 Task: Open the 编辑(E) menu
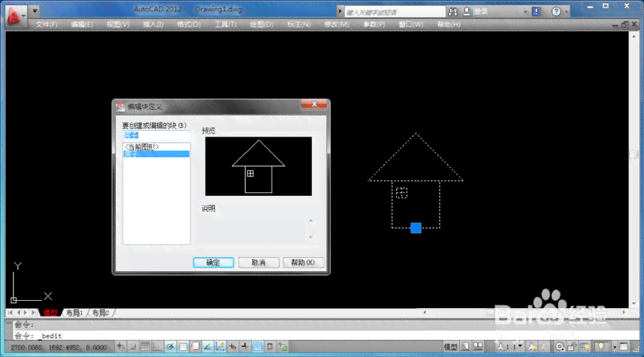point(82,24)
